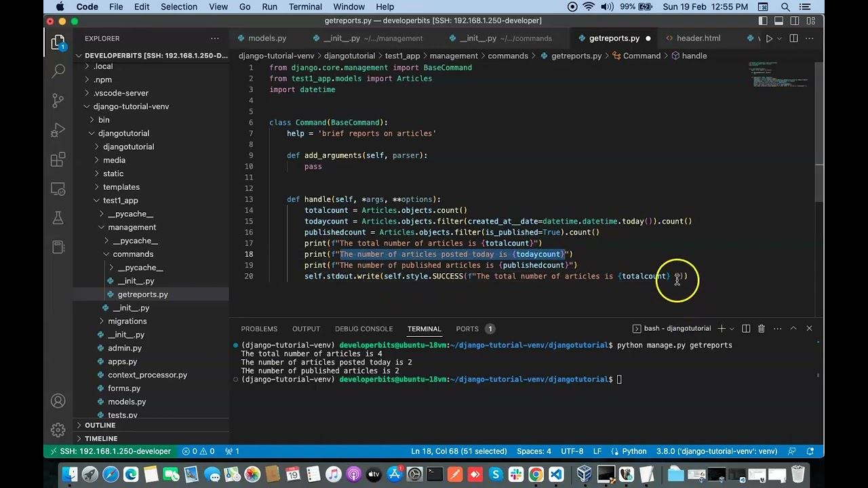Open the Source Control view
This screenshot has height=488, width=868.
[58, 100]
